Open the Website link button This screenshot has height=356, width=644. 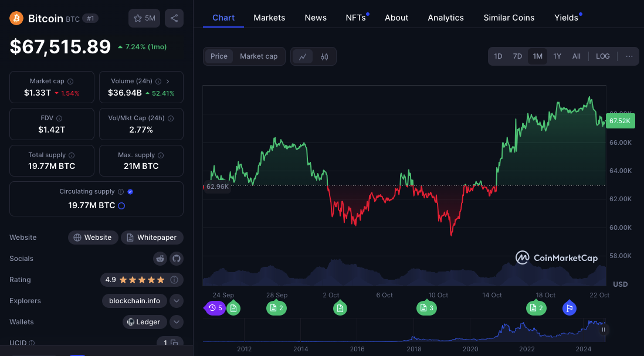93,238
